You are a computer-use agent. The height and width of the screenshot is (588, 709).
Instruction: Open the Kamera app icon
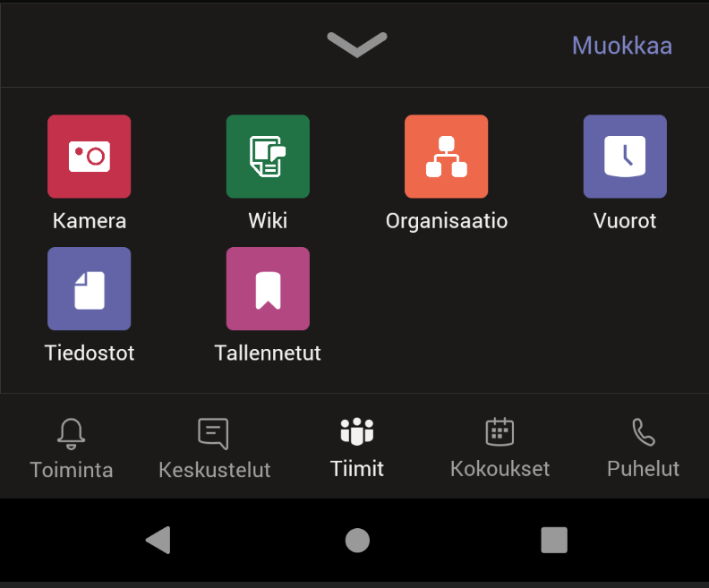coord(89,157)
